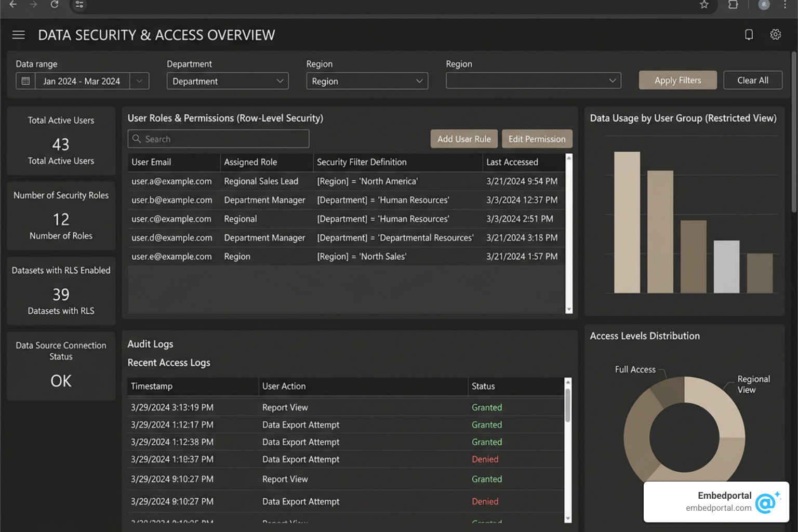Open the embedportal.com link

[719, 508]
